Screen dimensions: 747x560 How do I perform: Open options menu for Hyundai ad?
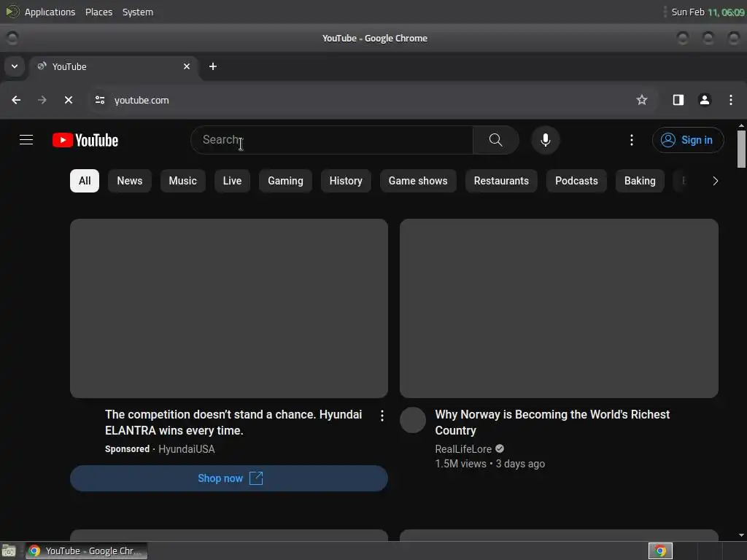pyautogui.click(x=382, y=416)
